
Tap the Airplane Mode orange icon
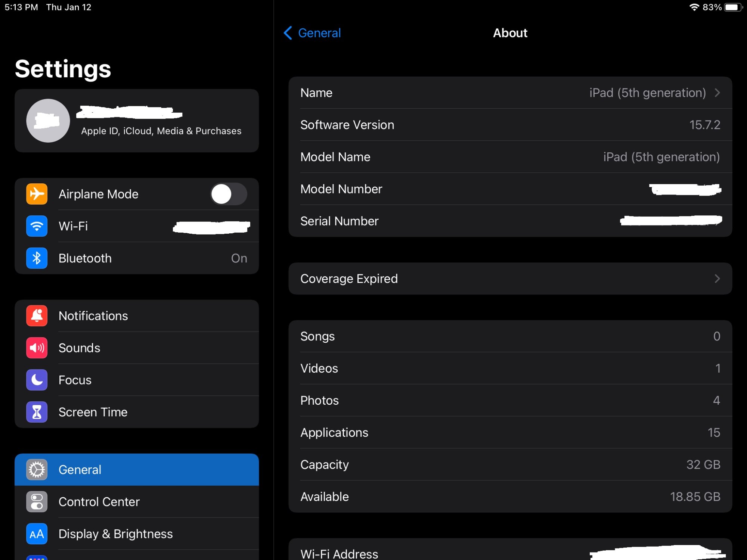[x=37, y=194]
